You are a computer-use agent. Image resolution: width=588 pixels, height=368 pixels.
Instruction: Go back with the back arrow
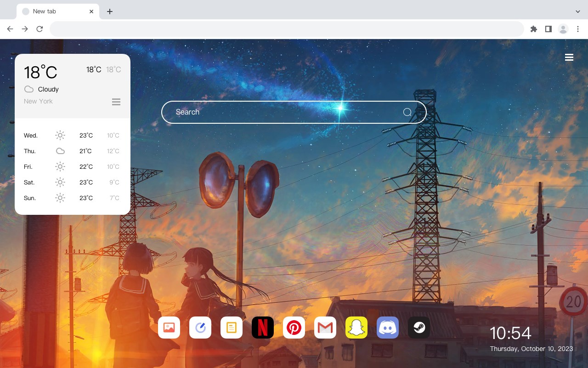(10, 29)
